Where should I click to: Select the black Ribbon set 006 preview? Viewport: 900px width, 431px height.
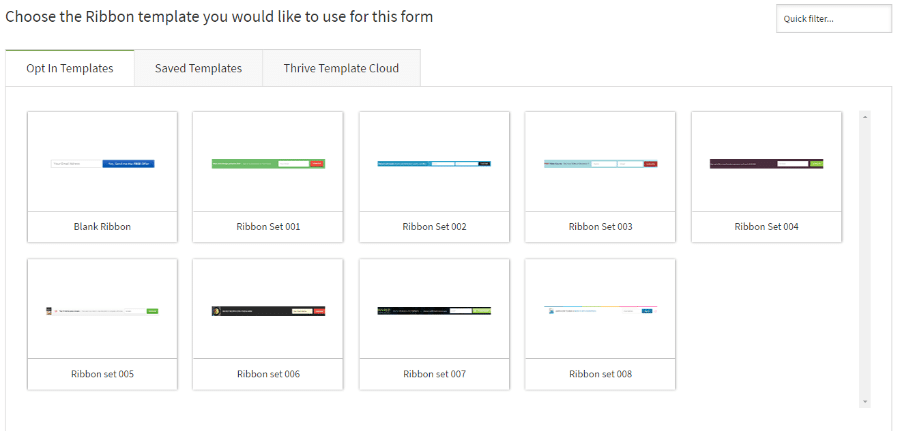268,309
